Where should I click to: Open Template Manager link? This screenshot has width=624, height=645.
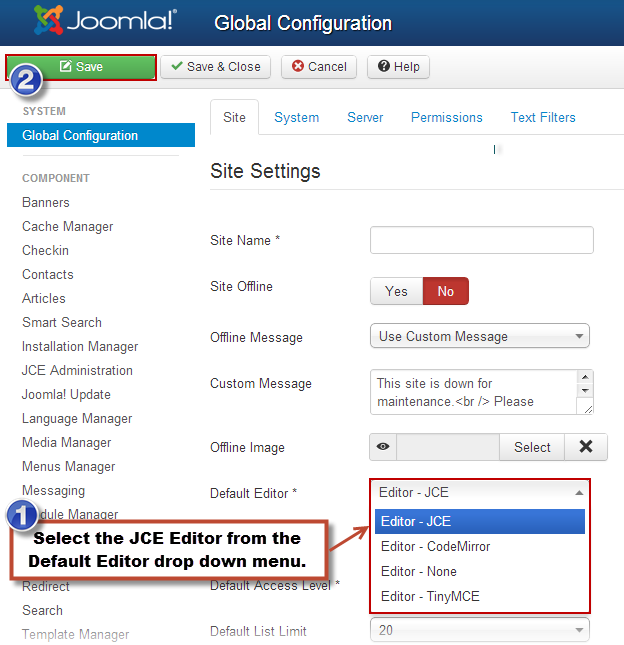click(x=75, y=635)
